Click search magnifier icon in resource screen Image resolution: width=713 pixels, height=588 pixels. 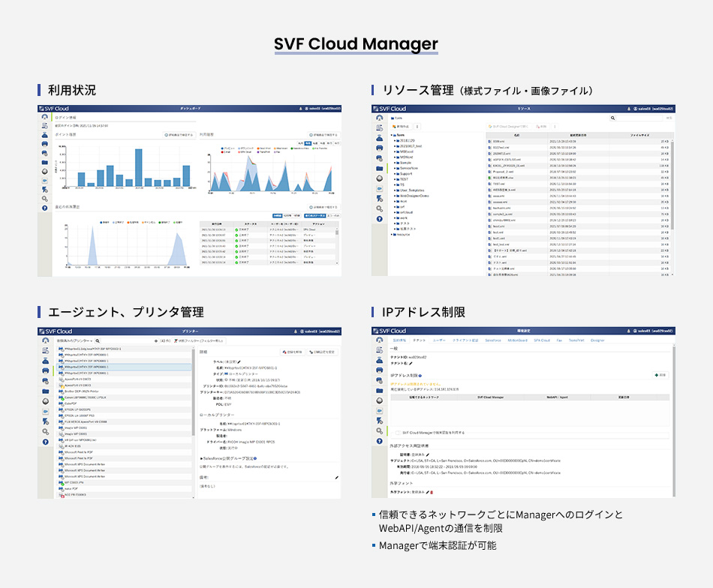point(614,118)
